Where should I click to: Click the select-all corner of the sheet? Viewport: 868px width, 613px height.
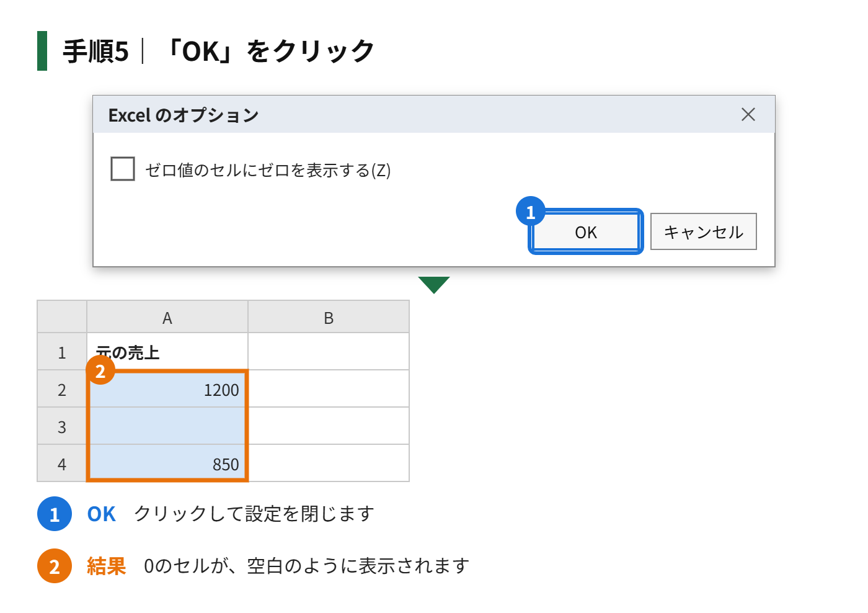62,317
